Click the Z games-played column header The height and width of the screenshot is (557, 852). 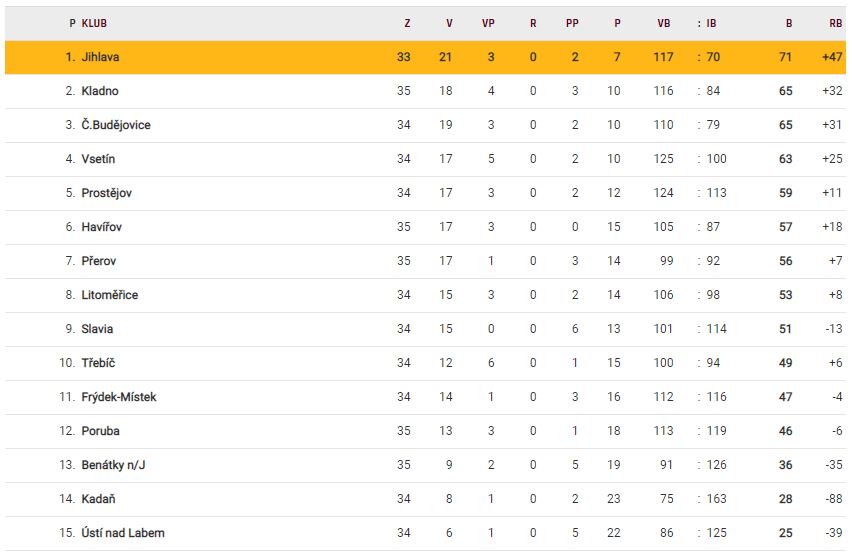pyautogui.click(x=407, y=22)
